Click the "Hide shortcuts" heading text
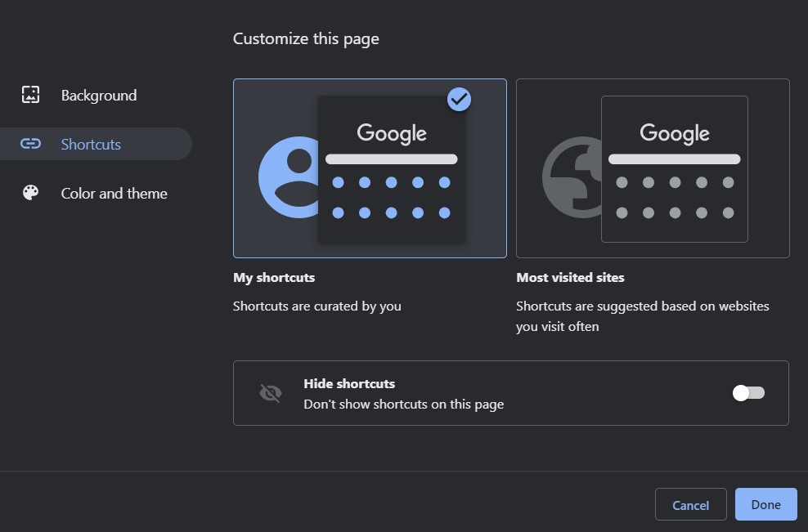This screenshot has width=808, height=532. pyautogui.click(x=349, y=384)
